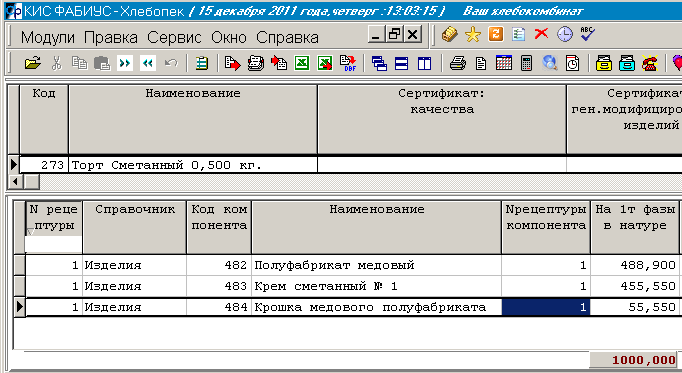Click the checklist document icon
This screenshot has width=682, height=373.
coord(518,34)
